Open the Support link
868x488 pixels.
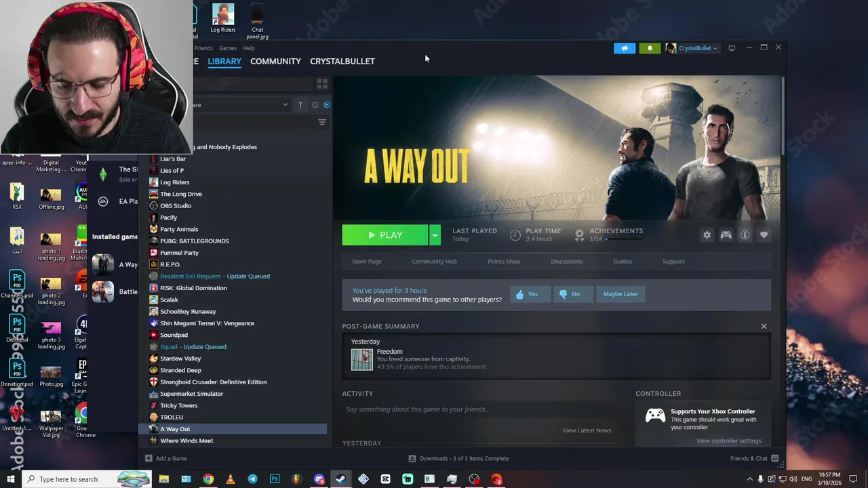673,262
